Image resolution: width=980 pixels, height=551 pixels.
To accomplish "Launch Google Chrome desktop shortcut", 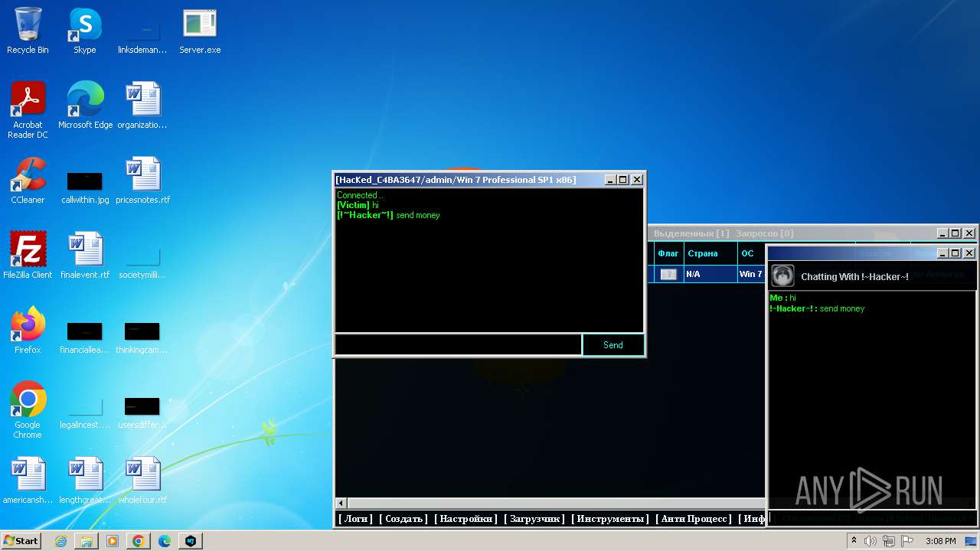I will click(x=28, y=410).
